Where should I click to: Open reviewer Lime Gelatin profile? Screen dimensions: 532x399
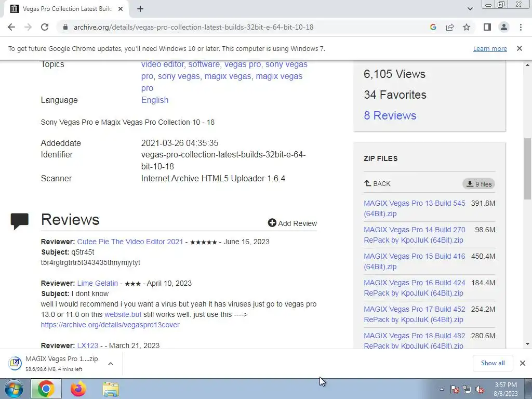pyautogui.click(x=97, y=283)
